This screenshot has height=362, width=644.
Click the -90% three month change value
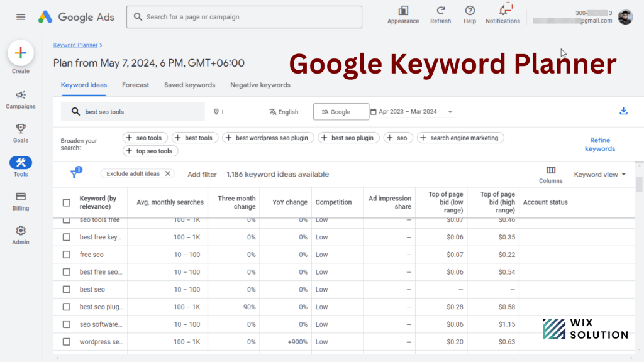(x=248, y=307)
